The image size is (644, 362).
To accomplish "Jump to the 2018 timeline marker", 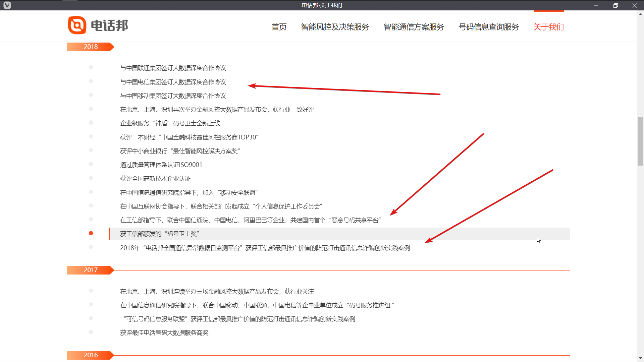I will tap(91, 47).
